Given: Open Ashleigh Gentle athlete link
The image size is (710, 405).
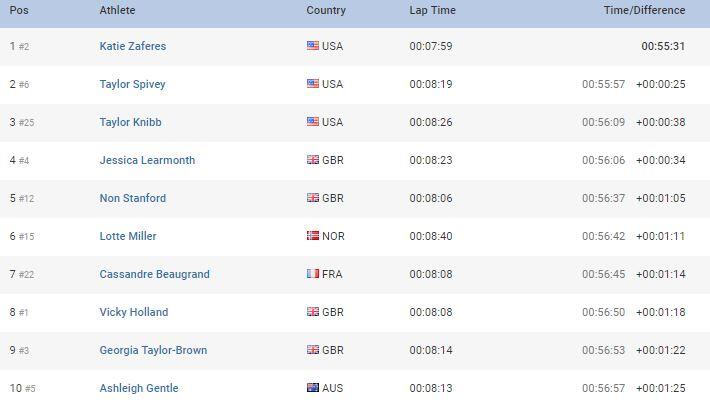Looking at the screenshot, I should [139, 388].
